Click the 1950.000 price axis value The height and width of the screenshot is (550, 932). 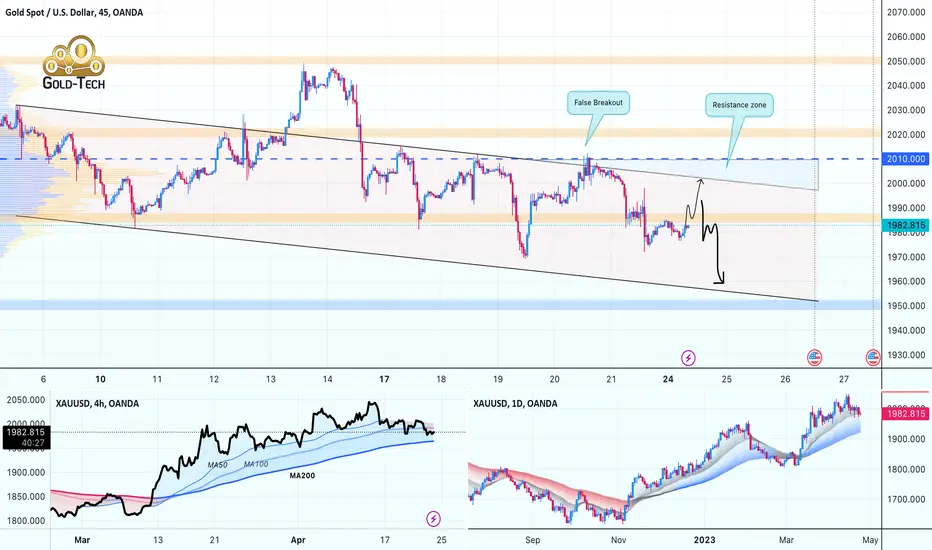(906, 306)
